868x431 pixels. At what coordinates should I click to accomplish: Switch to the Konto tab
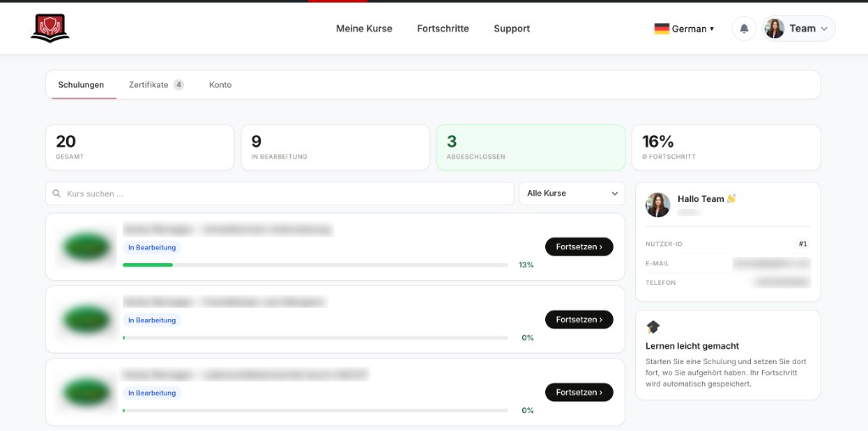pyautogui.click(x=220, y=85)
